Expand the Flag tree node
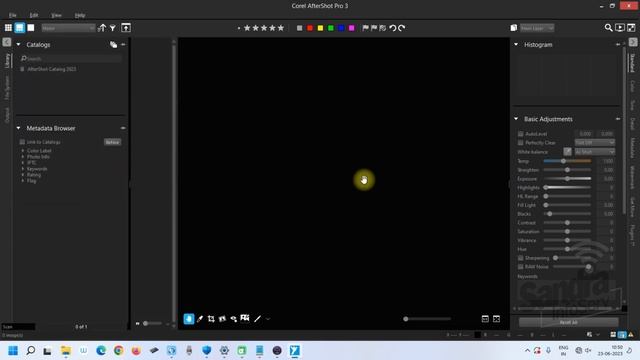Viewport: 640px width, 360px height. click(x=23, y=181)
